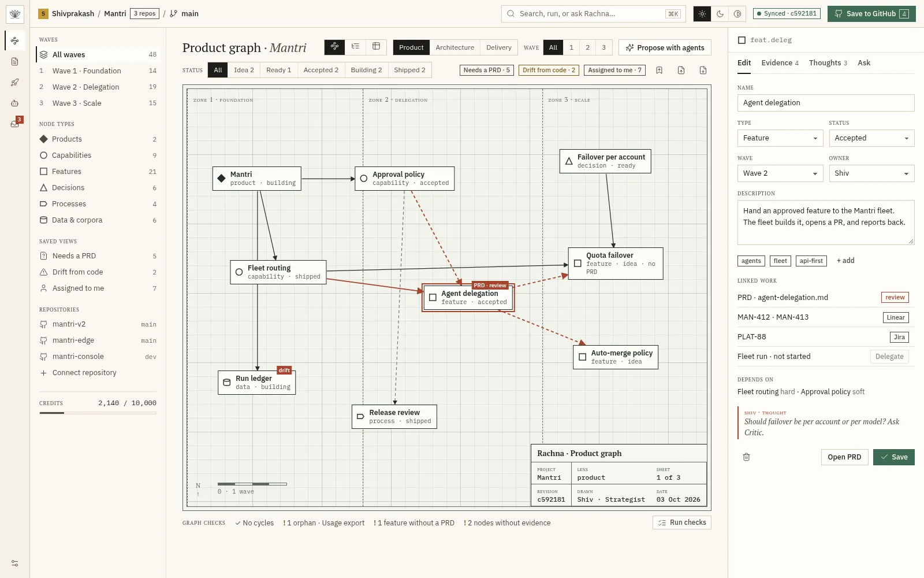The image size is (924, 578).
Task: Select the contrast theme toggle
Action: 737,14
